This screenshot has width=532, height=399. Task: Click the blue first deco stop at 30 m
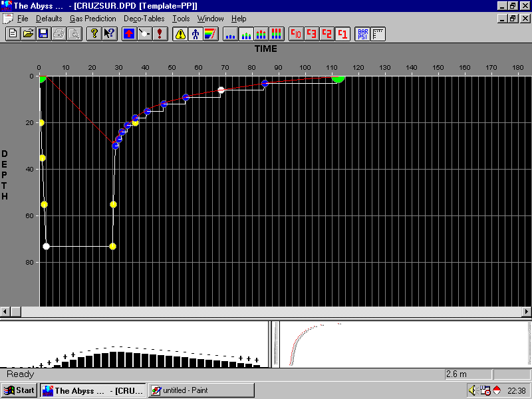(115, 146)
